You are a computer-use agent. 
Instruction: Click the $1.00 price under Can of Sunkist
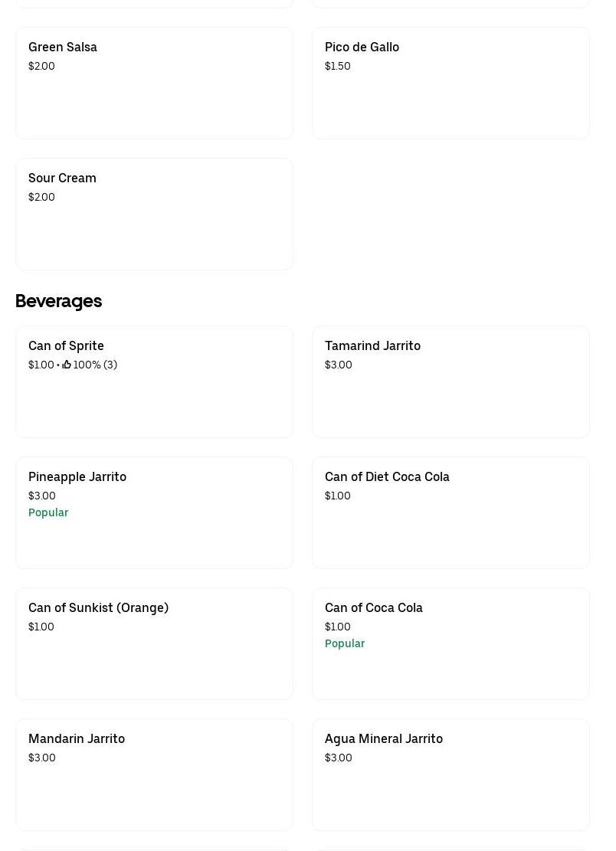pos(41,627)
